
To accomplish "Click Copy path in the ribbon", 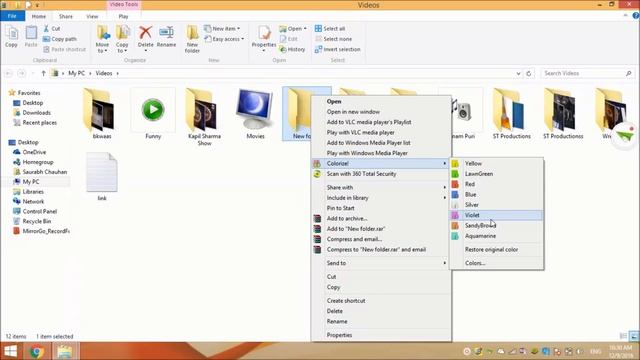I will point(60,39).
